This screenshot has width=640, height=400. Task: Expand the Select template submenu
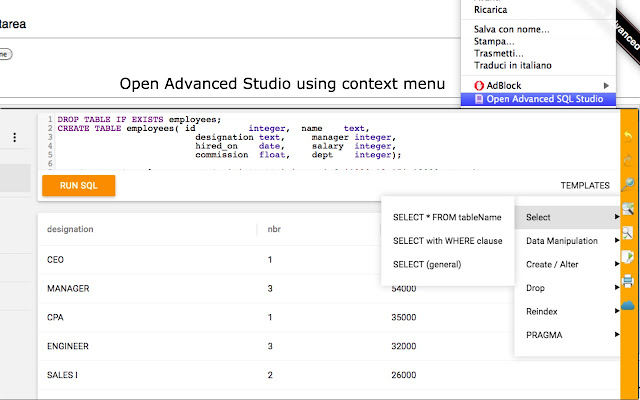pos(567,217)
